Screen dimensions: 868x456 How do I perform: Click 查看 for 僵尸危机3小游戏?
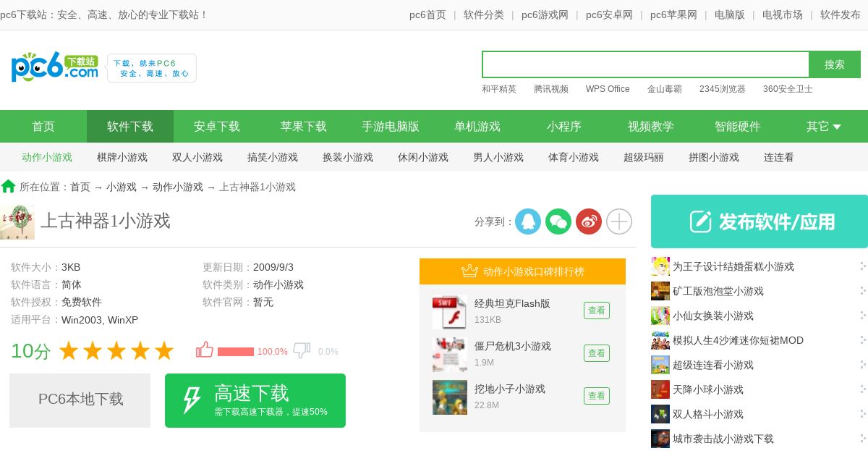click(x=597, y=353)
